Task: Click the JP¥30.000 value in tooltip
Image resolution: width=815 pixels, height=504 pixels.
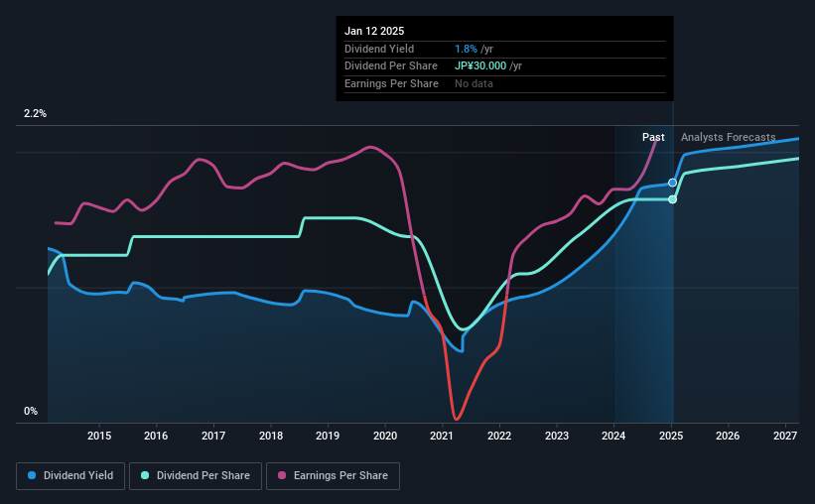Action: tap(480, 66)
